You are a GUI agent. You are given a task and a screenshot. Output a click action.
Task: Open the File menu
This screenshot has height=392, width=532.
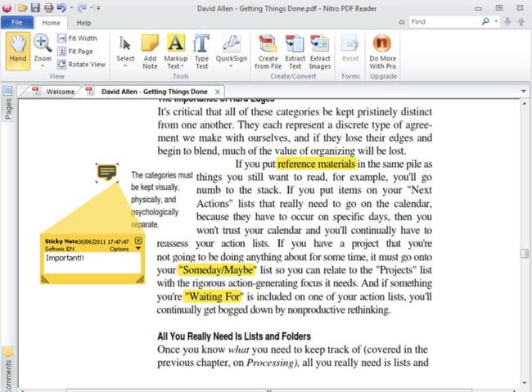tap(16, 23)
